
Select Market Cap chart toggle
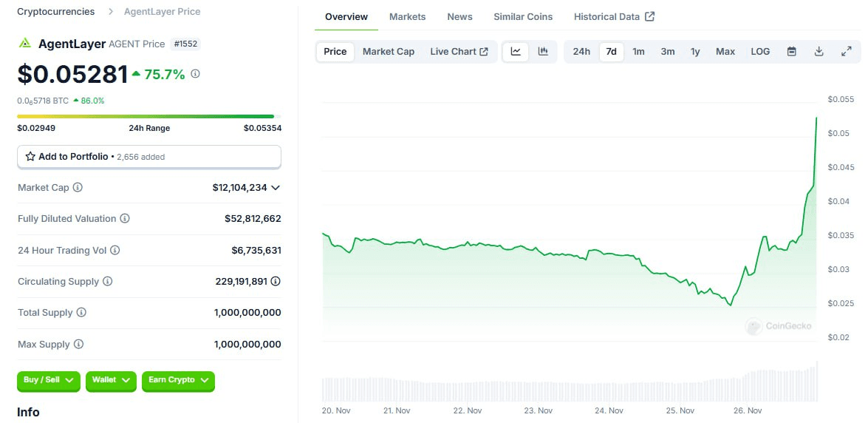(x=389, y=52)
